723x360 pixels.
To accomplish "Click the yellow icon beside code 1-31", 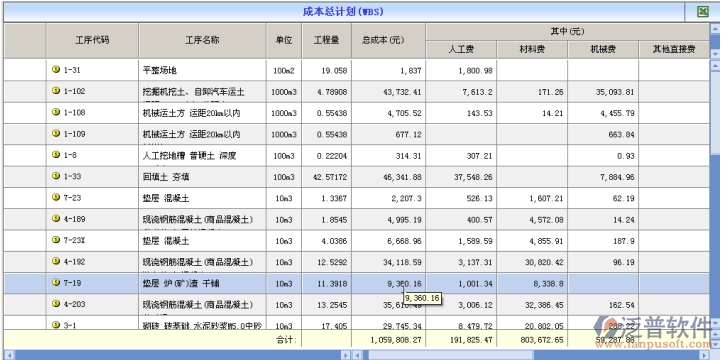I will pos(56,70).
